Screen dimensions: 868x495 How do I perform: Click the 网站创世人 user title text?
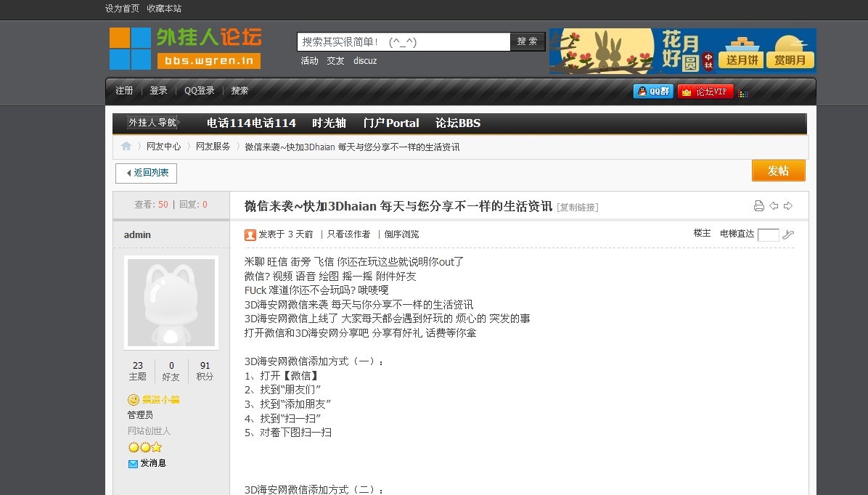pos(150,431)
